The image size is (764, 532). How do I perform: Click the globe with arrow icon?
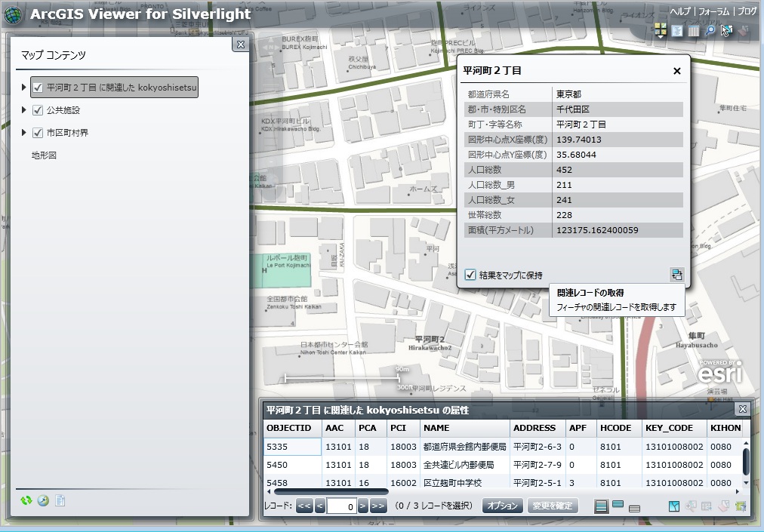click(x=43, y=500)
